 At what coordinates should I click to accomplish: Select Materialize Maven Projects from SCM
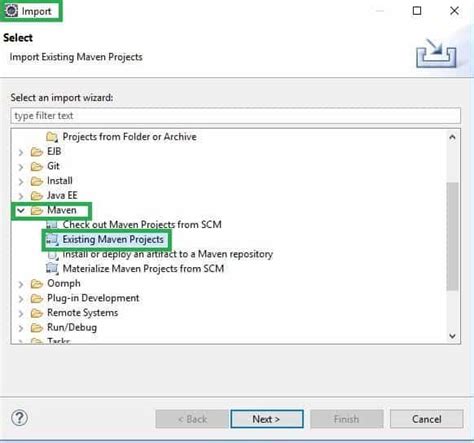click(143, 269)
